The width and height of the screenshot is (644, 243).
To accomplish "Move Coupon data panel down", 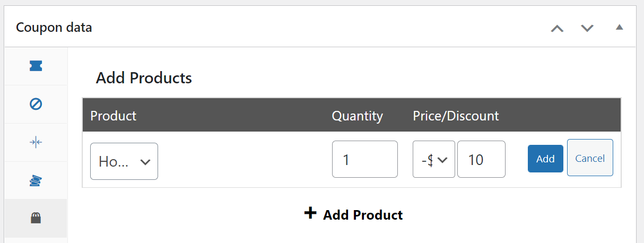I will pos(587,28).
